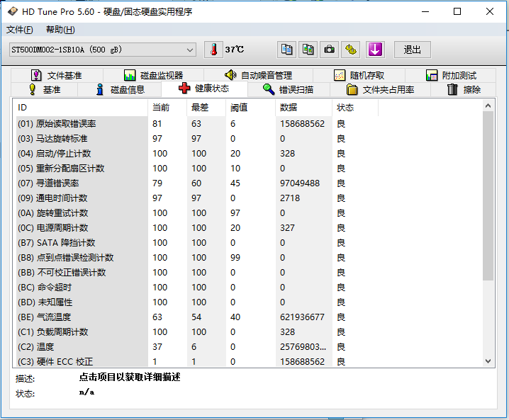The height and width of the screenshot is (420, 509).
Task: Click the 退出 button
Action: pos(413,50)
